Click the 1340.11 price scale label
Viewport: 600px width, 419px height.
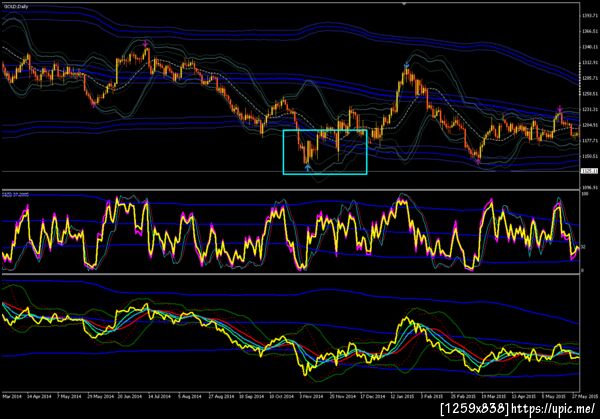click(x=590, y=47)
